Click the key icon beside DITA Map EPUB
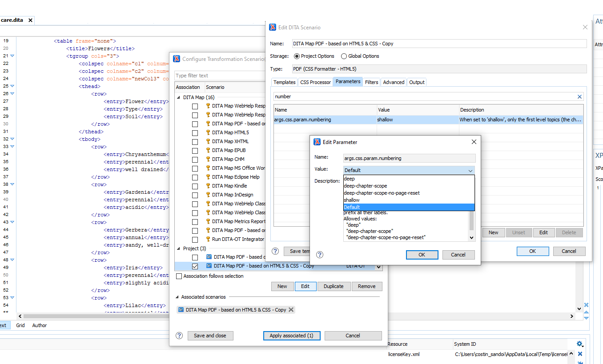Image resolution: width=603 pixels, height=364 pixels. (x=208, y=150)
